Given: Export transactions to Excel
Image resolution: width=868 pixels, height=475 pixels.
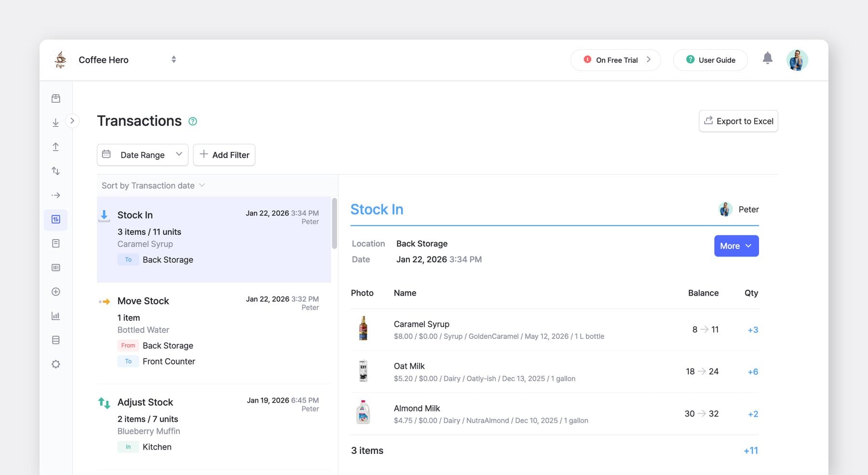Looking at the screenshot, I should coord(738,121).
